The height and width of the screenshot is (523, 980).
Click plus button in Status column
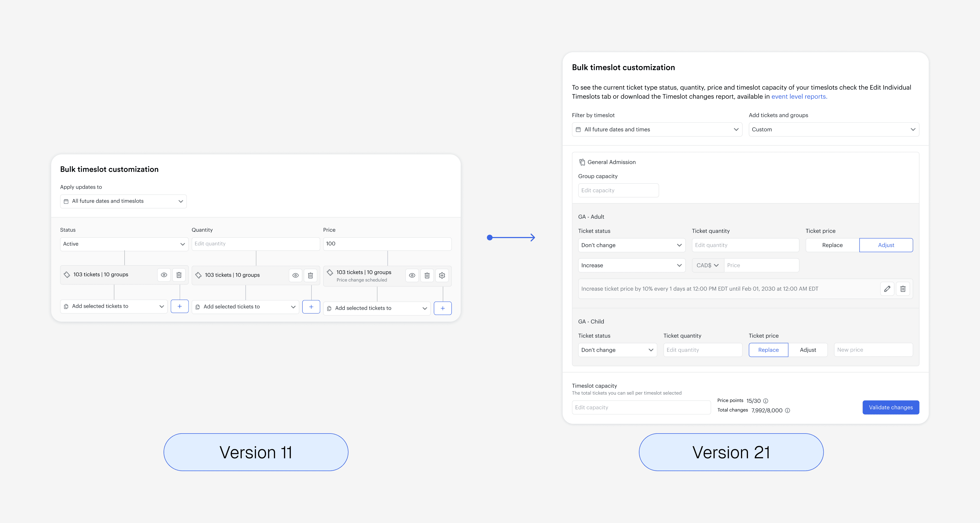(180, 306)
